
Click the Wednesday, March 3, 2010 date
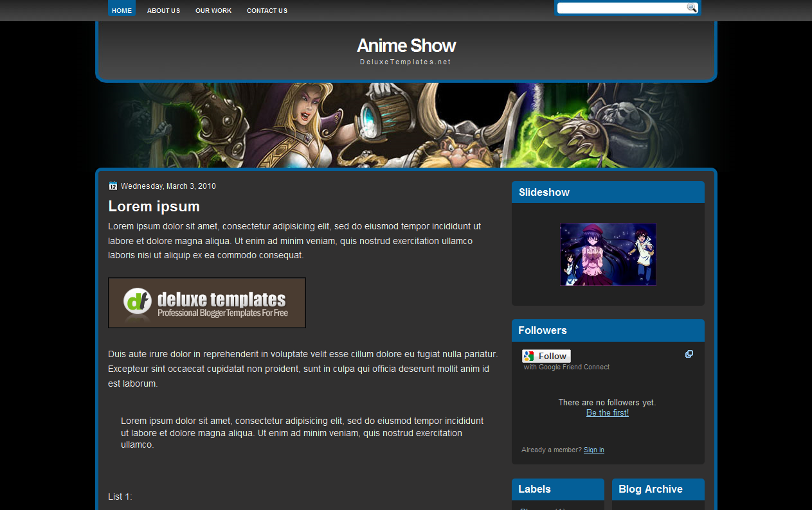click(168, 186)
